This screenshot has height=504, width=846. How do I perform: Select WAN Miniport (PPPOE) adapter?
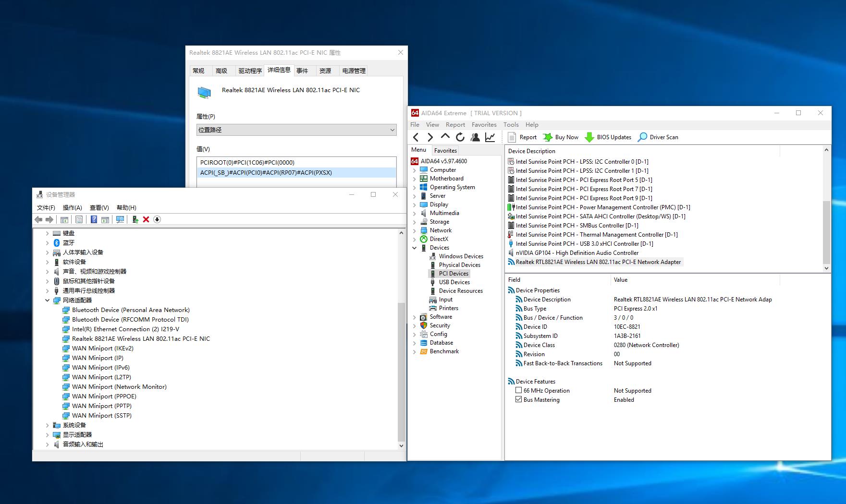point(104,396)
